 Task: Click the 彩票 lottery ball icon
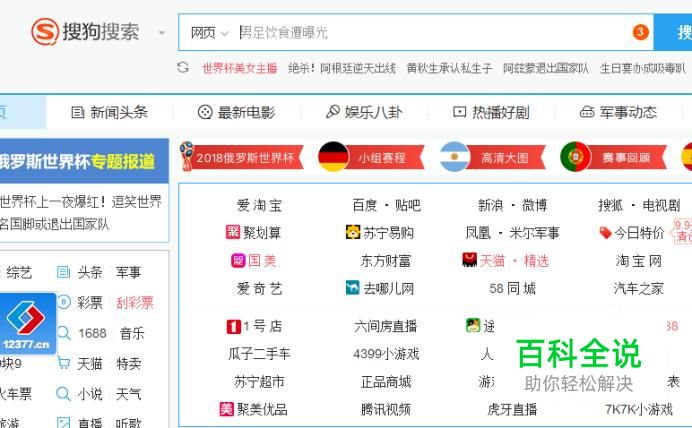(x=64, y=302)
